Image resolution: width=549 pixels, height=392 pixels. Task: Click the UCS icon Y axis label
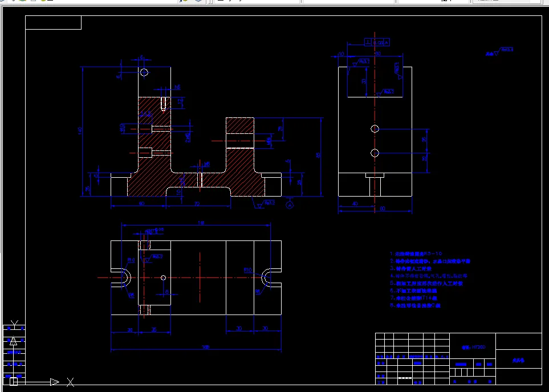click(14, 324)
